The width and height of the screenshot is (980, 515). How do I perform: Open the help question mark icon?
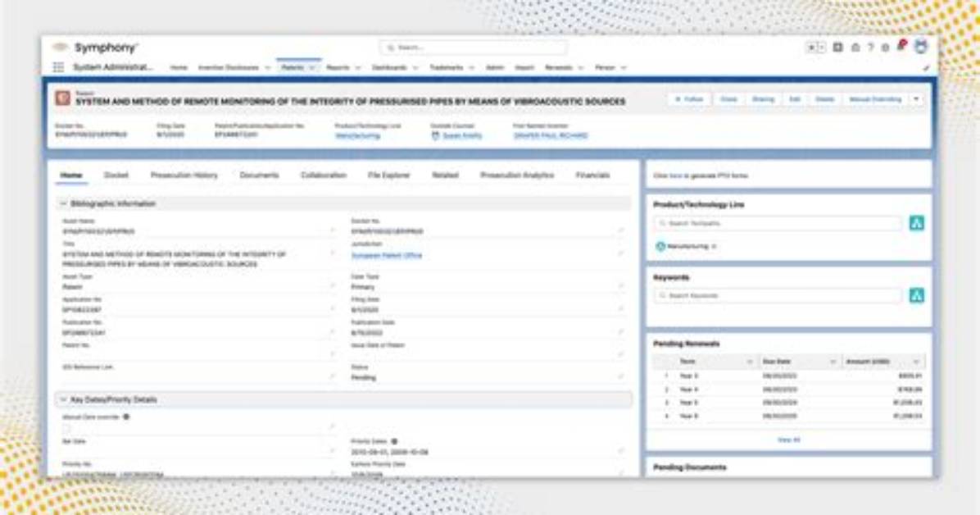pyautogui.click(x=871, y=48)
